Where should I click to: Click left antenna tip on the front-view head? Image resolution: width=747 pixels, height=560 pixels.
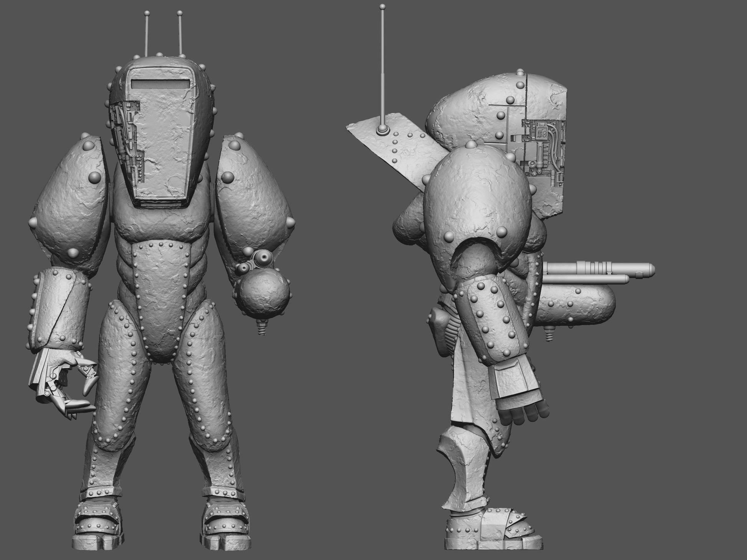coord(146,14)
